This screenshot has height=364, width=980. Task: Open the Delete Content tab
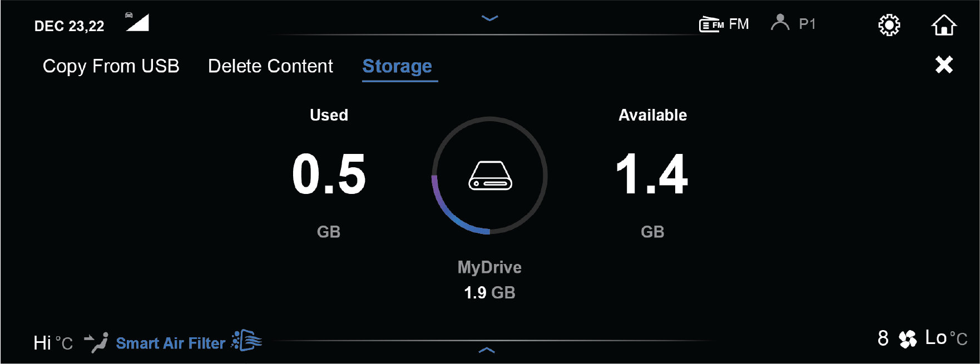click(x=270, y=66)
